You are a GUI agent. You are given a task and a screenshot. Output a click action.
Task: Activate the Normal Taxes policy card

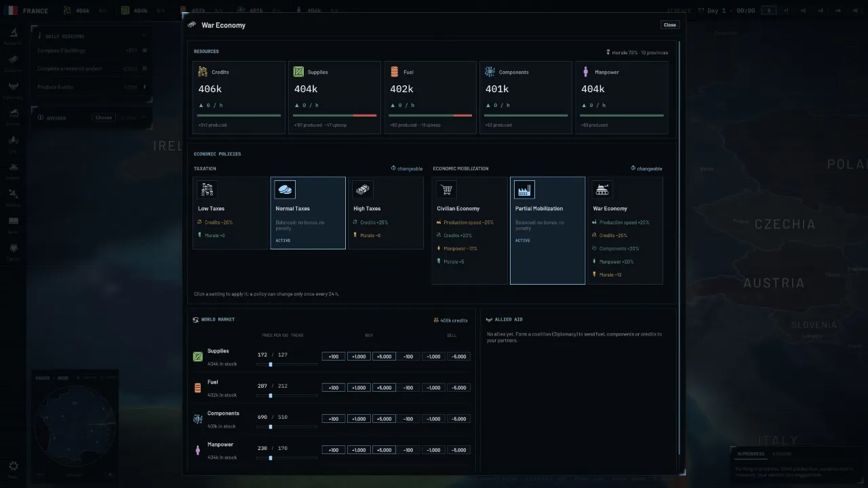[308, 213]
